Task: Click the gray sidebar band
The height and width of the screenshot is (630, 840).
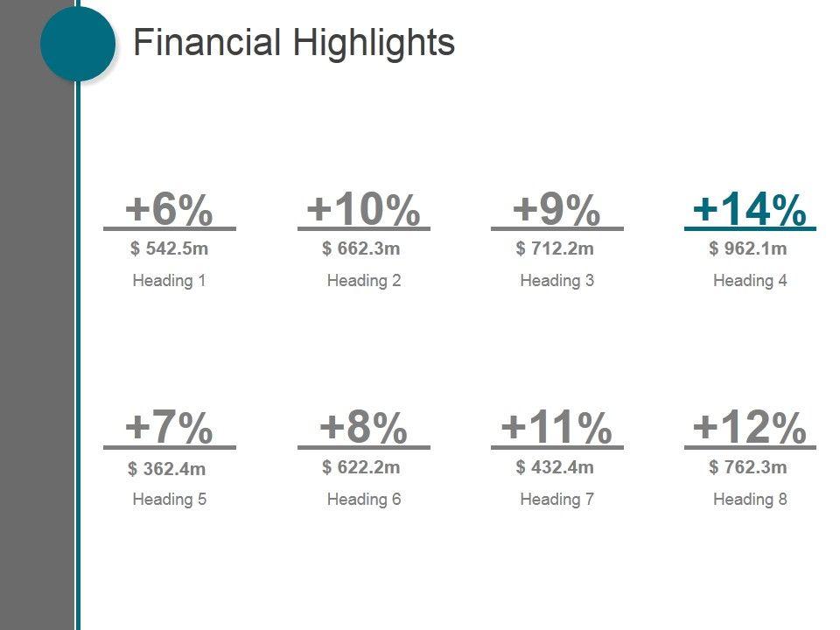Action: [37, 350]
